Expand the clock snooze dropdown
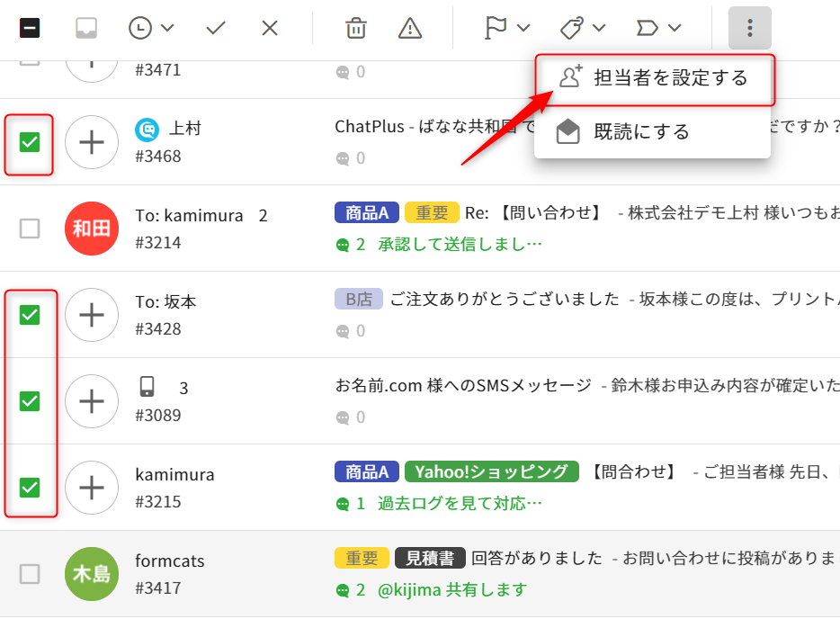The width and height of the screenshot is (840, 619). [151, 28]
